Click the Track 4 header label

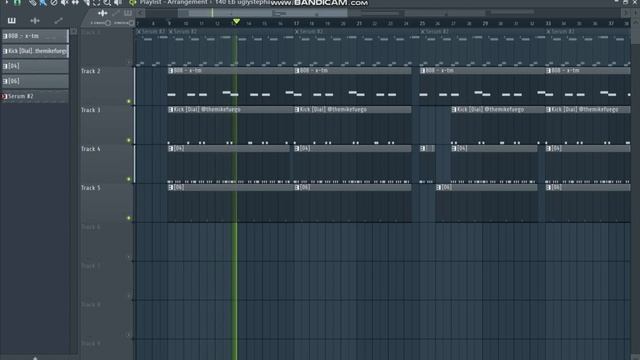[x=90, y=149]
